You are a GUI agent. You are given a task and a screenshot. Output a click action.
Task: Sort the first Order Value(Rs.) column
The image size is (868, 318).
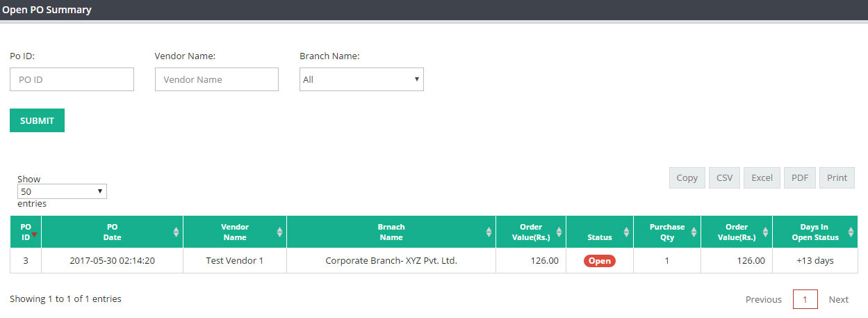pos(559,232)
